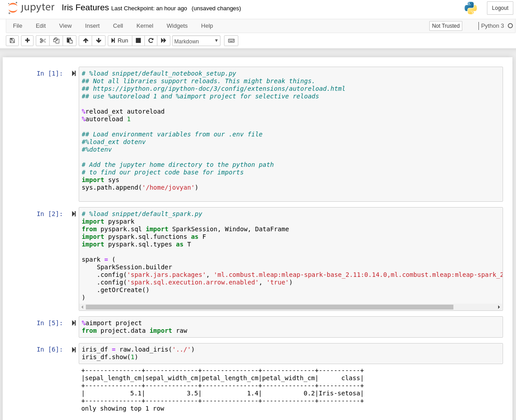Open the Widgets menu
516x420 pixels.
click(x=177, y=25)
